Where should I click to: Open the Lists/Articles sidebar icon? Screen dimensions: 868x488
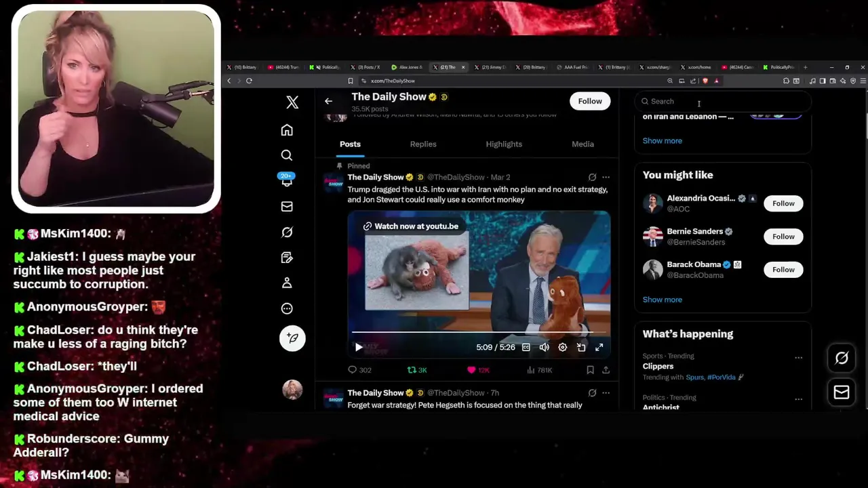click(x=287, y=258)
